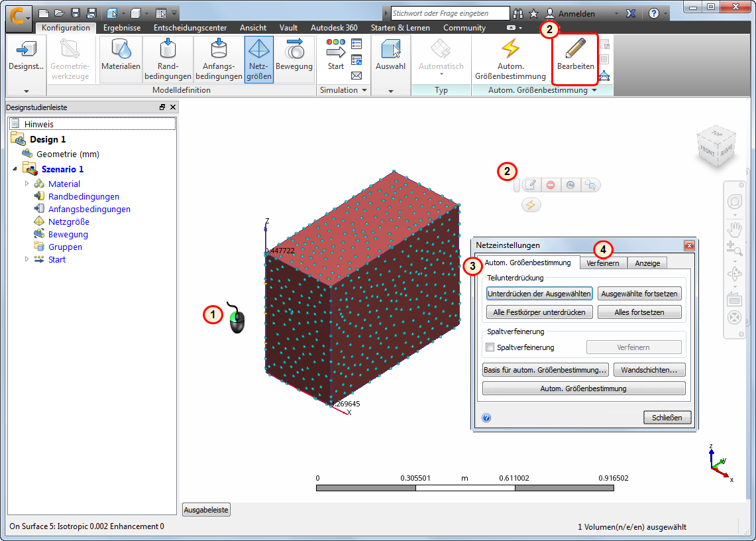Click the Open folder icon in quick access toolbar
The height and width of the screenshot is (541, 756).
[x=60, y=13]
